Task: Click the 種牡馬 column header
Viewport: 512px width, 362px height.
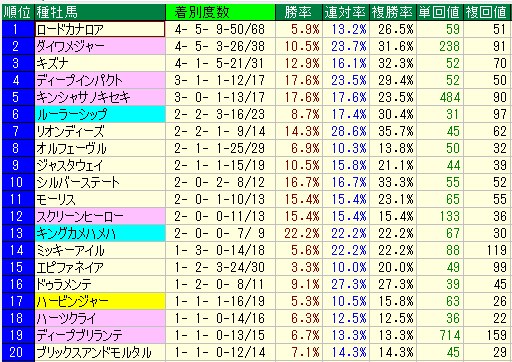Action: (100, 12)
